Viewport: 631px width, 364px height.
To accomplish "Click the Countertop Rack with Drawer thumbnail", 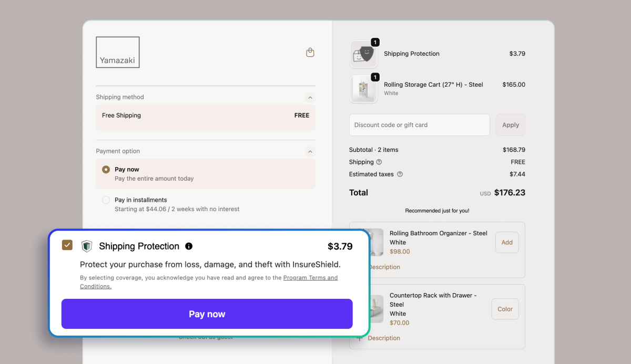I will pos(376,308).
